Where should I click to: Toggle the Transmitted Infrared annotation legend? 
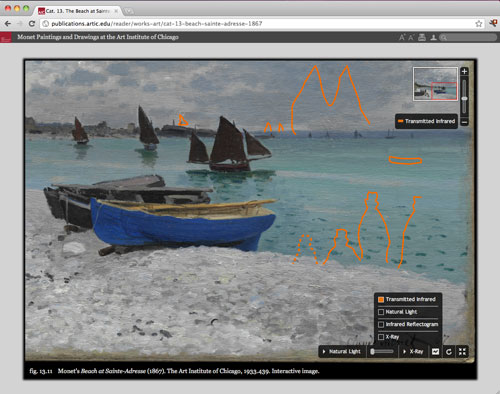point(426,121)
